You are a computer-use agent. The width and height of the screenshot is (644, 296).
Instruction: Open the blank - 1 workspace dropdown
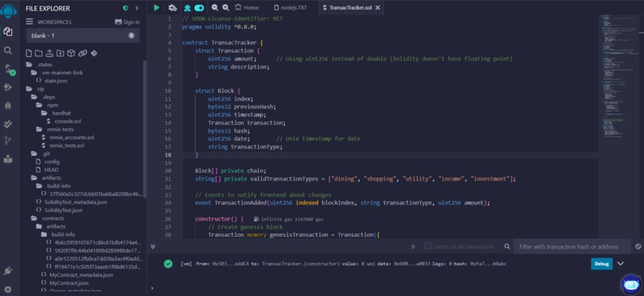click(83, 36)
